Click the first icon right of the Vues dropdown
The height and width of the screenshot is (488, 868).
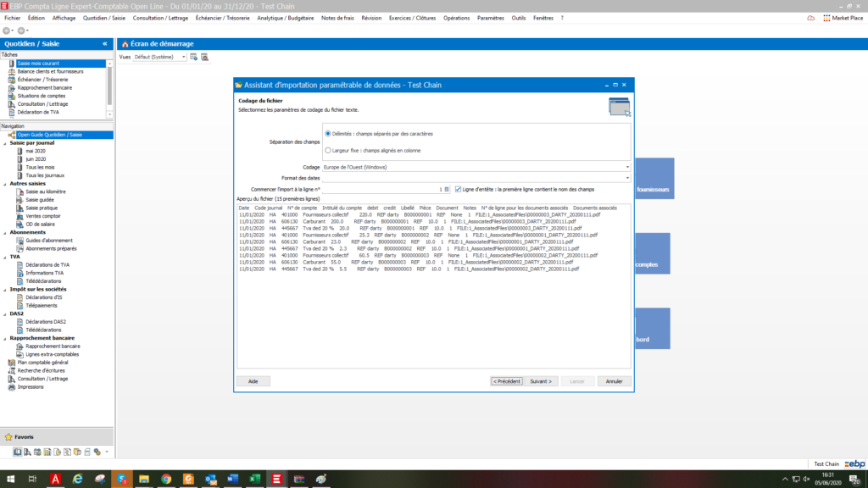pyautogui.click(x=194, y=57)
